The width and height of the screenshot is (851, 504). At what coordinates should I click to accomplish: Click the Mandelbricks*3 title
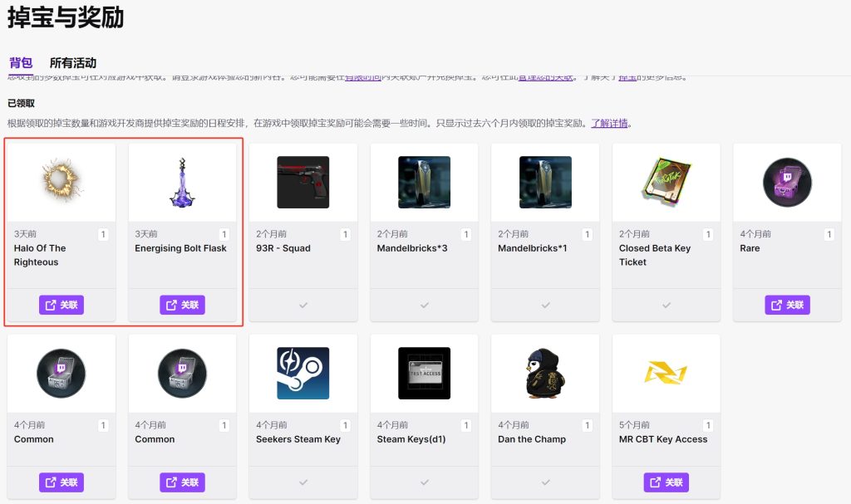pos(412,248)
